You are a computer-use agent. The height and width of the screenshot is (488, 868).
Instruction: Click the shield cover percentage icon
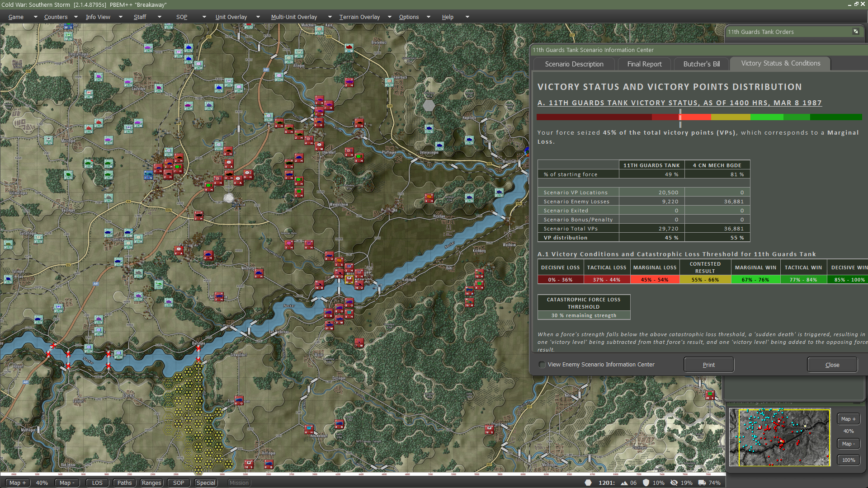(646, 483)
